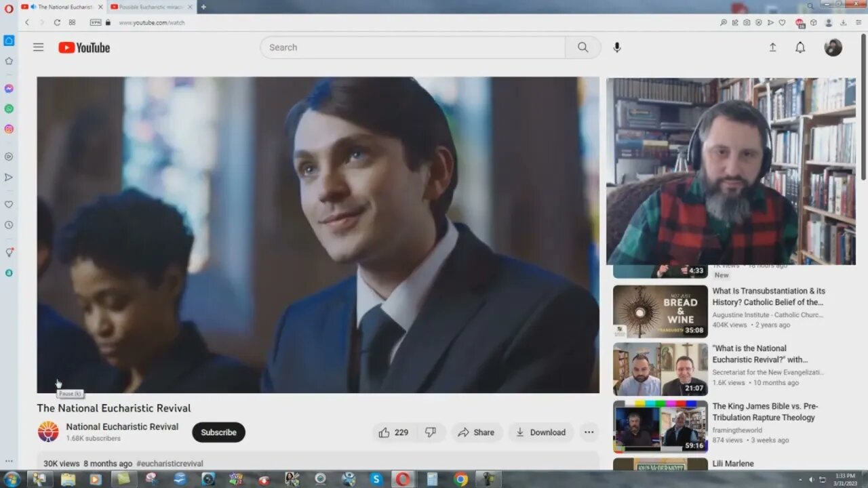Image resolution: width=868 pixels, height=488 pixels.
Task: Go to YouTube home via logo
Action: pos(84,47)
